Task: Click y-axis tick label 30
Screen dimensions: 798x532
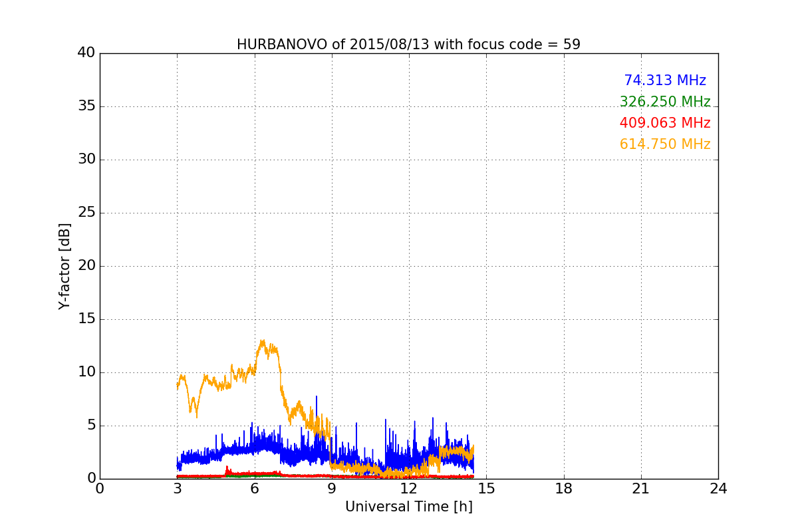Action: [x=86, y=160]
